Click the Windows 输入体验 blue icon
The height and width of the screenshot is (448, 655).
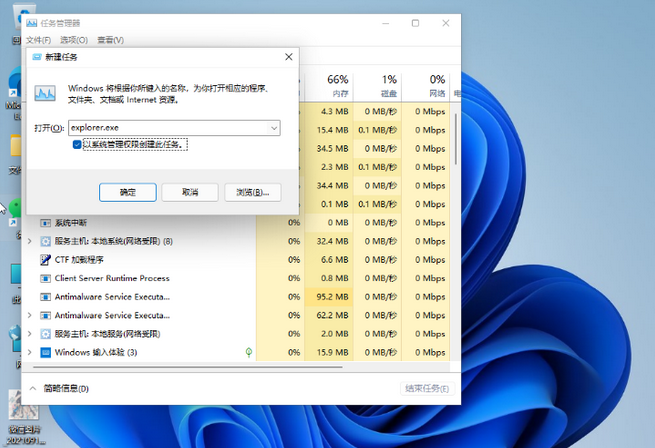45,352
